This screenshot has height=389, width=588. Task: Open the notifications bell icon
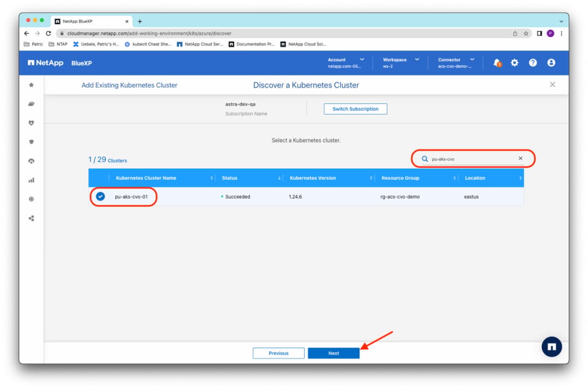(497, 63)
